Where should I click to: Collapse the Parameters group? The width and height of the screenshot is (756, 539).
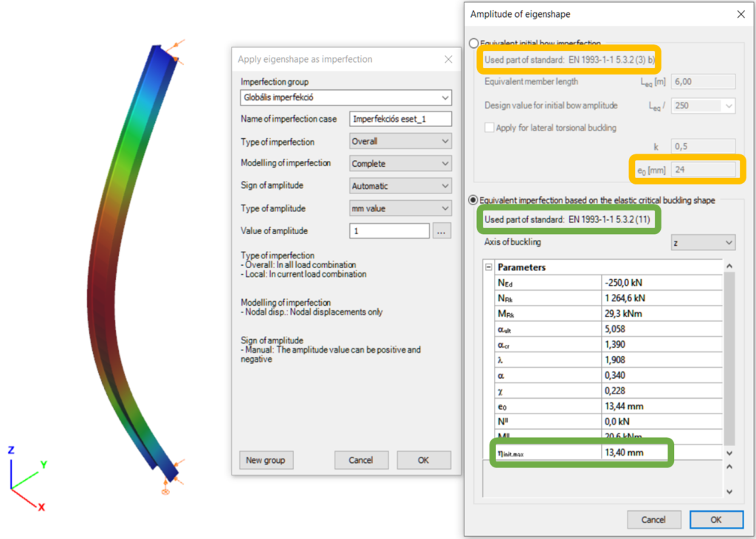489,267
